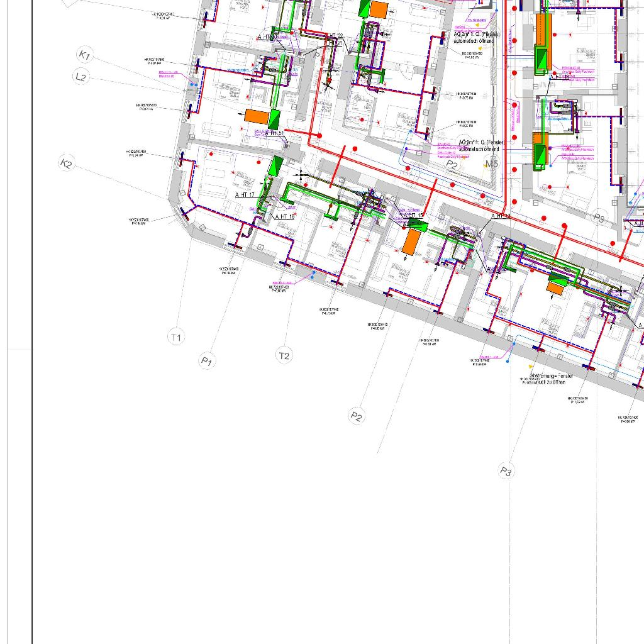Screen dimensions: 644x644
Task: Click the M5 axis marker label
Action: [x=491, y=164]
